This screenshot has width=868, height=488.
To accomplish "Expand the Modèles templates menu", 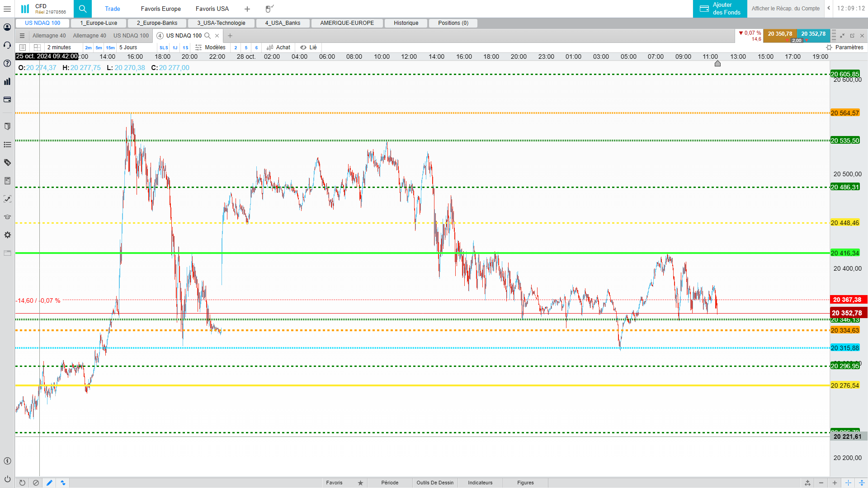I will pyautogui.click(x=211, y=47).
